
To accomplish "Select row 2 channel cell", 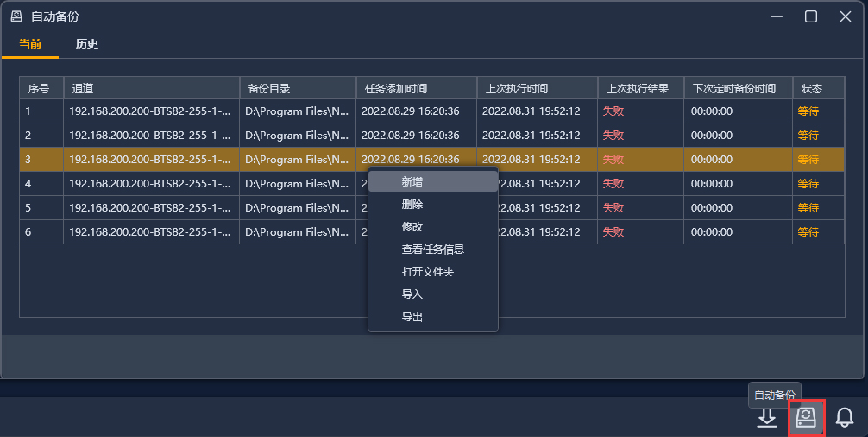I will pos(152,135).
